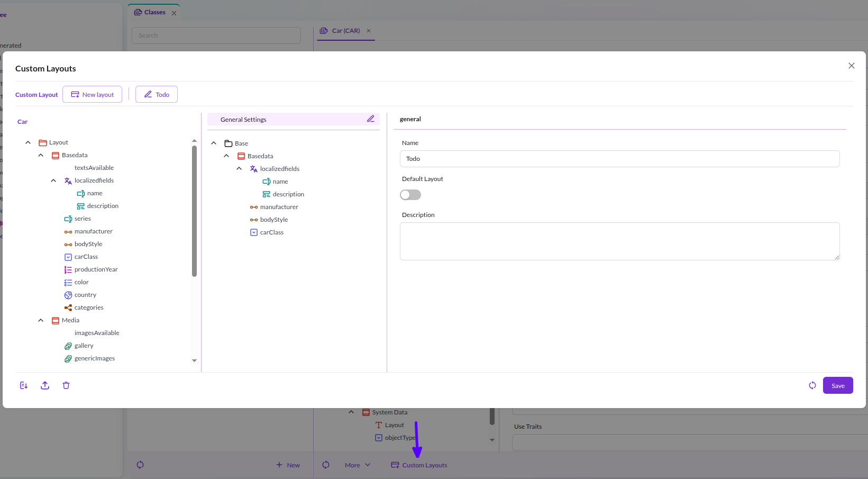868x479 pixels.
Task: Select bodyStyle in left tree
Action: click(x=88, y=244)
